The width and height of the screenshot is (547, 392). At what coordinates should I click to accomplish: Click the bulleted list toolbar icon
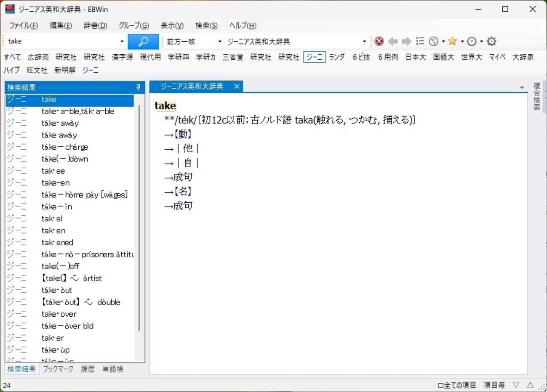(x=420, y=41)
